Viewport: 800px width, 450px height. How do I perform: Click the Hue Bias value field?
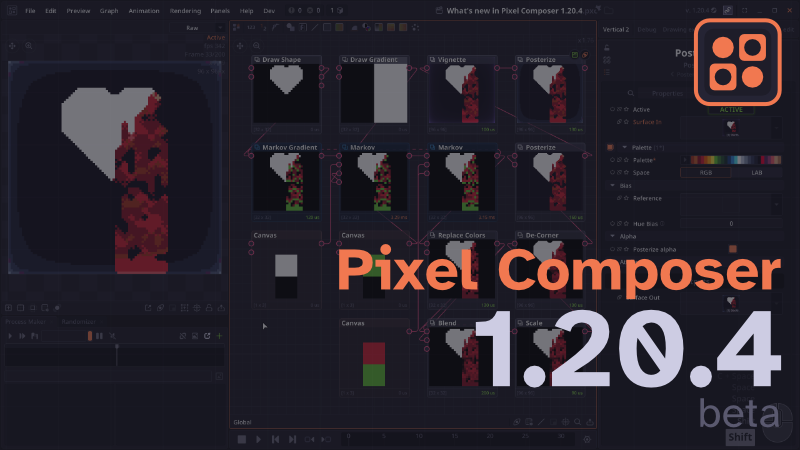[x=731, y=223]
